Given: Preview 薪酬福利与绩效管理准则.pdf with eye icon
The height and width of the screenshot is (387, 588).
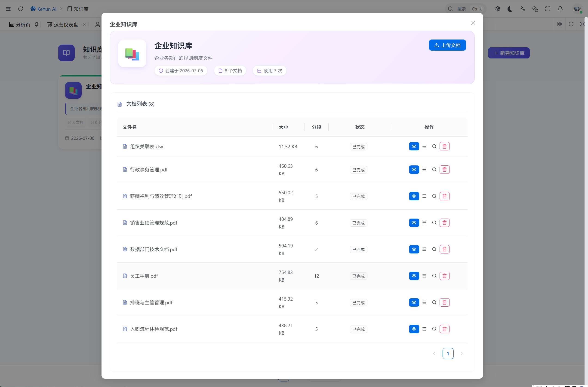Looking at the screenshot, I should pyautogui.click(x=414, y=196).
